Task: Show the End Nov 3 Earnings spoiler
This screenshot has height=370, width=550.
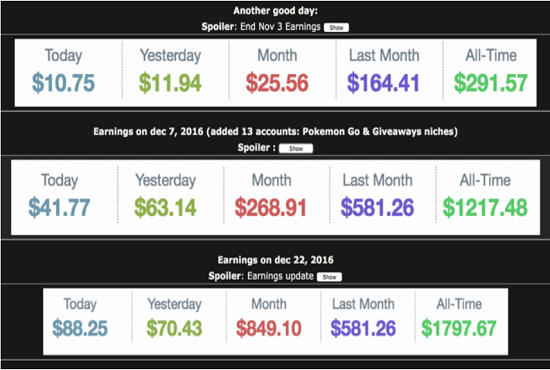Action: [336, 28]
